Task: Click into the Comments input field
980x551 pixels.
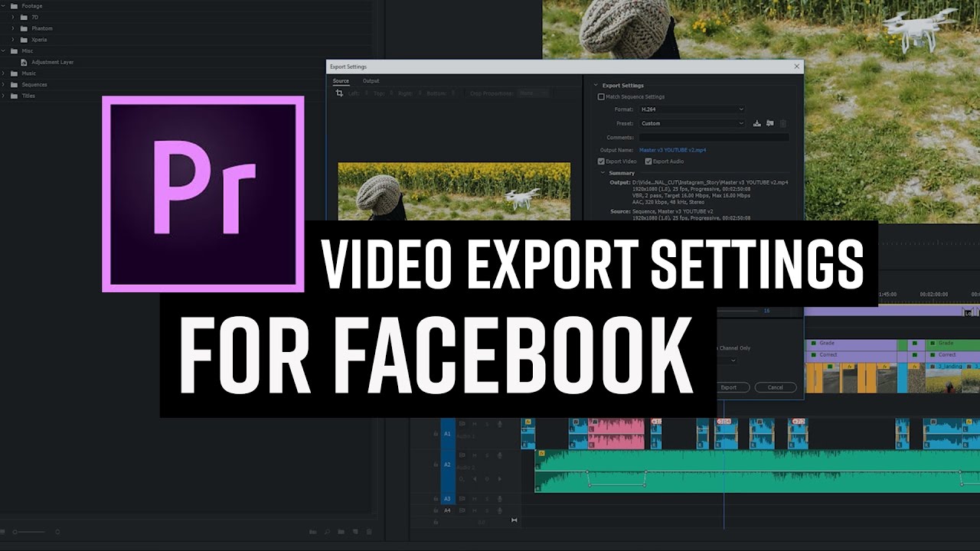Action: point(714,138)
